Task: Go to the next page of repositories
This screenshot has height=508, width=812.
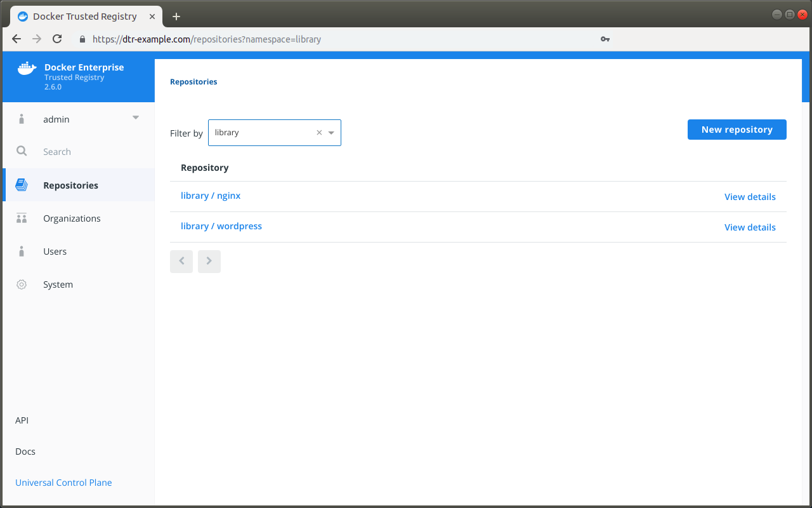Action: click(x=209, y=261)
